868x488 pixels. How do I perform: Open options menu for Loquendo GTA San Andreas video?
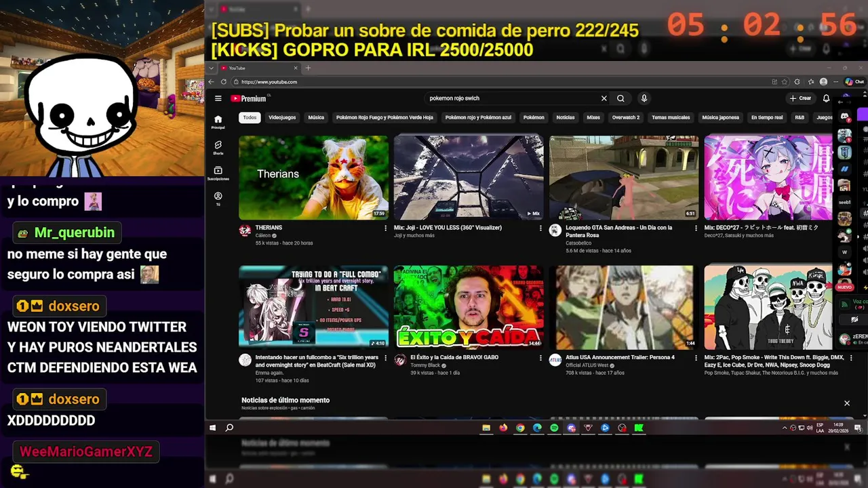coord(696,228)
